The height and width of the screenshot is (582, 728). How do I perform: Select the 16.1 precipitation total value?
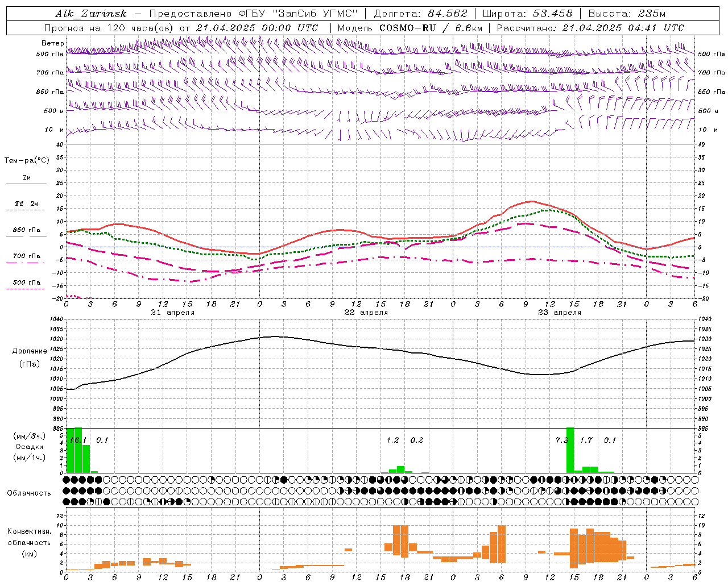click(78, 440)
